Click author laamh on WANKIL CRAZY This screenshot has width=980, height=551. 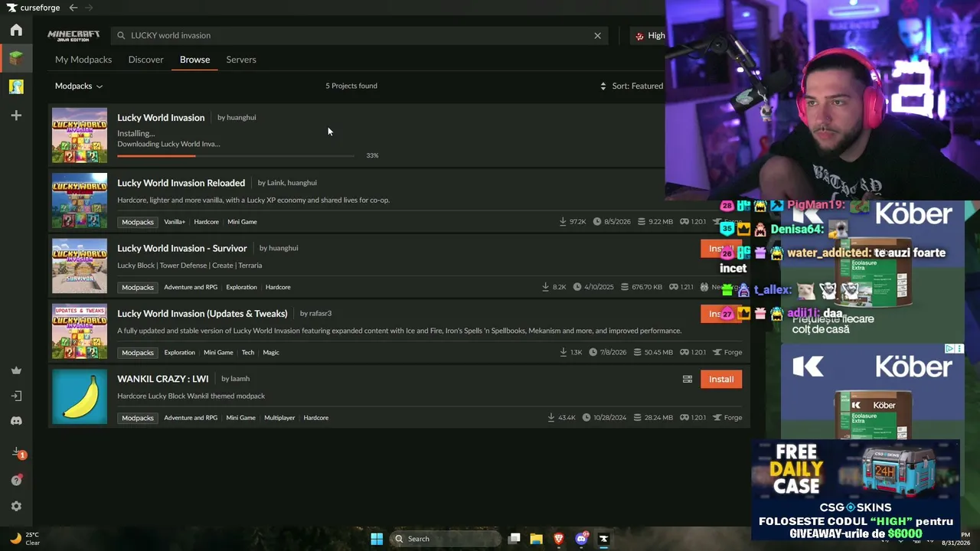240,379
